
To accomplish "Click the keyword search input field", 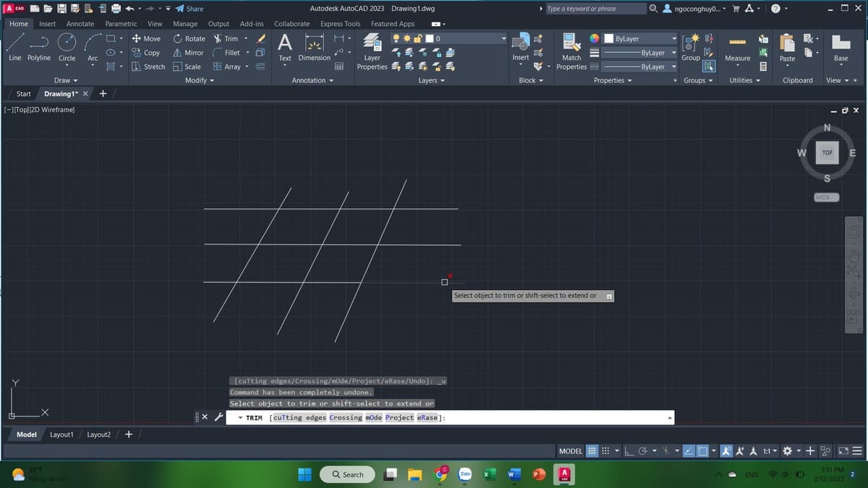I will [x=596, y=9].
